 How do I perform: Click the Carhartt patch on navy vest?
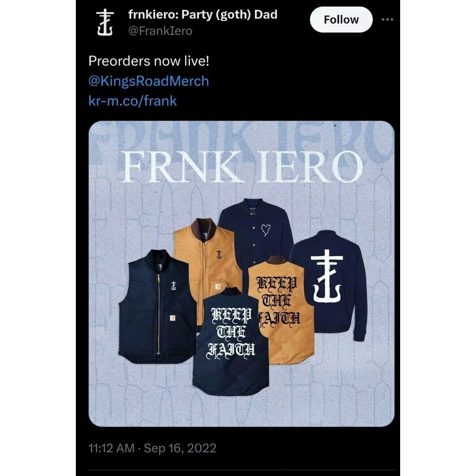[x=172, y=318]
